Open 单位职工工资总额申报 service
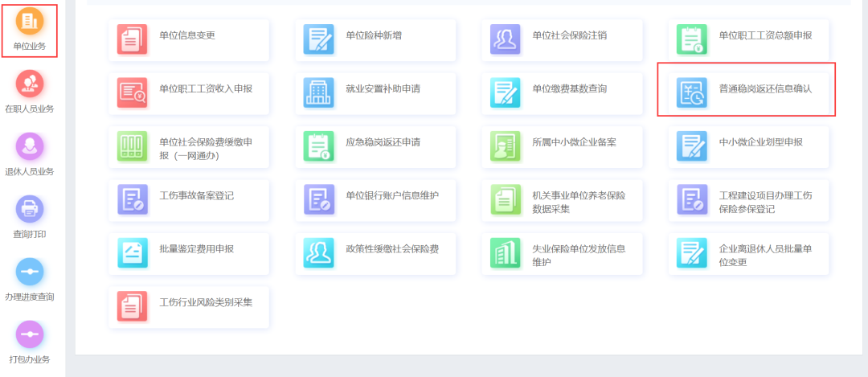The height and width of the screenshot is (377, 868). [x=764, y=35]
